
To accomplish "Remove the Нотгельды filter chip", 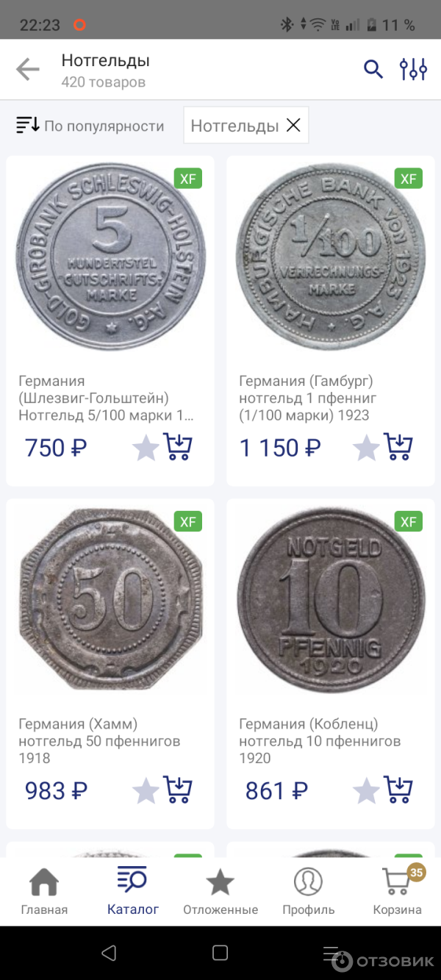I will (293, 126).
